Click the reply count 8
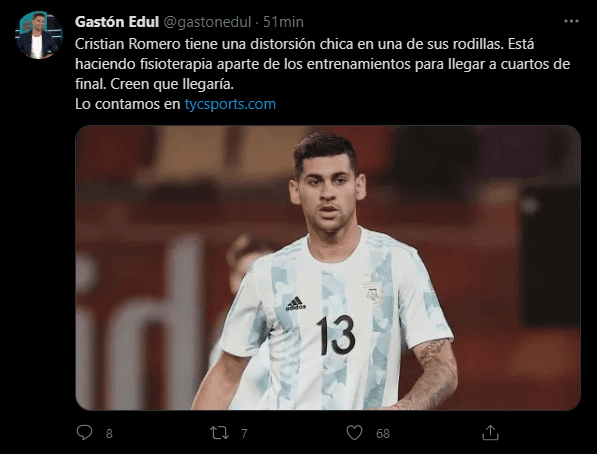Image resolution: width=597 pixels, height=454 pixels. [109, 433]
